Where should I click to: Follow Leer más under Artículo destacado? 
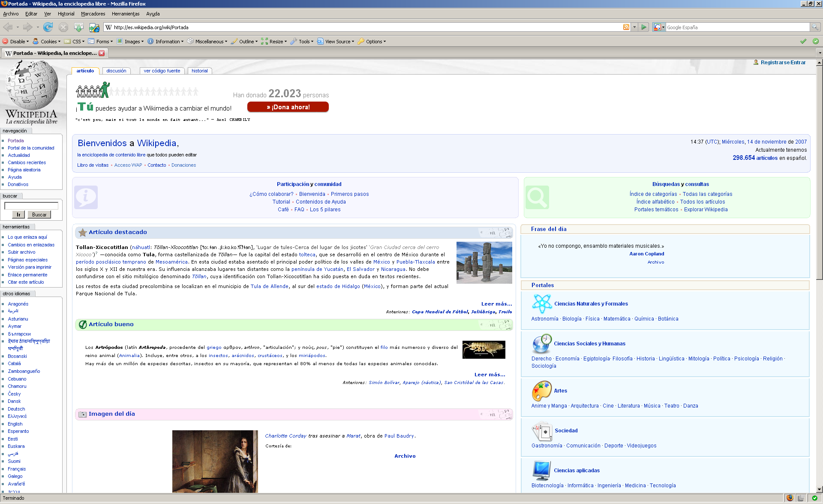pos(496,304)
